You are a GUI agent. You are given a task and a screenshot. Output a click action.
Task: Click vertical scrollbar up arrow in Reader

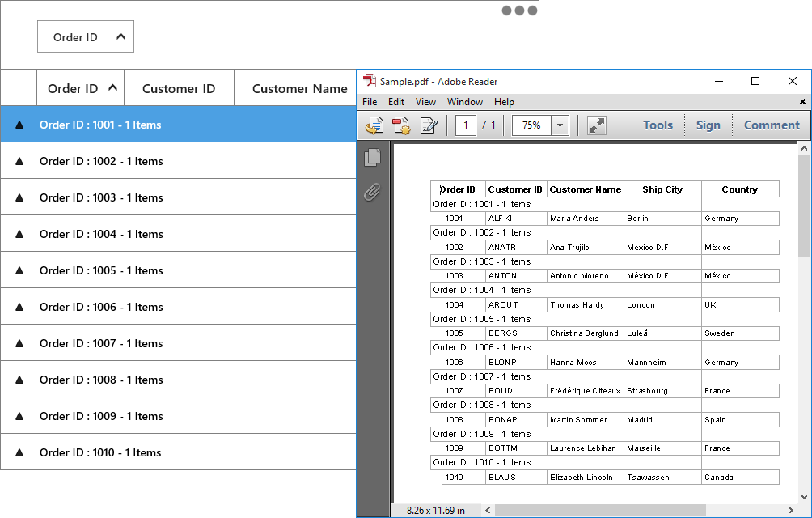(x=804, y=148)
